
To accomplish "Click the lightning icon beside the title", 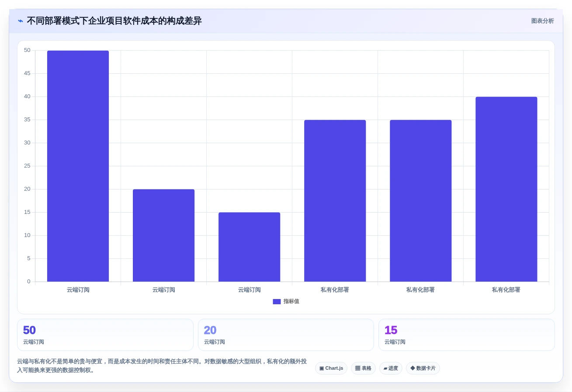I will pos(21,21).
